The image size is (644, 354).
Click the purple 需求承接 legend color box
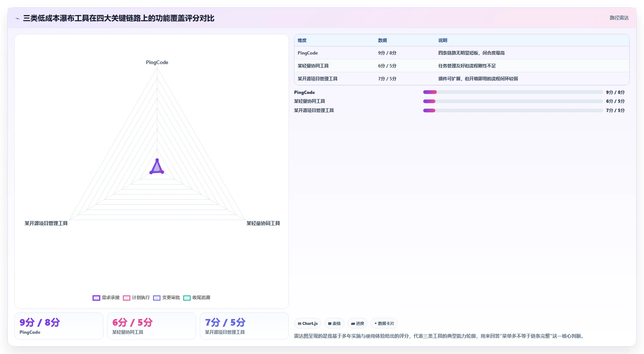point(96,298)
